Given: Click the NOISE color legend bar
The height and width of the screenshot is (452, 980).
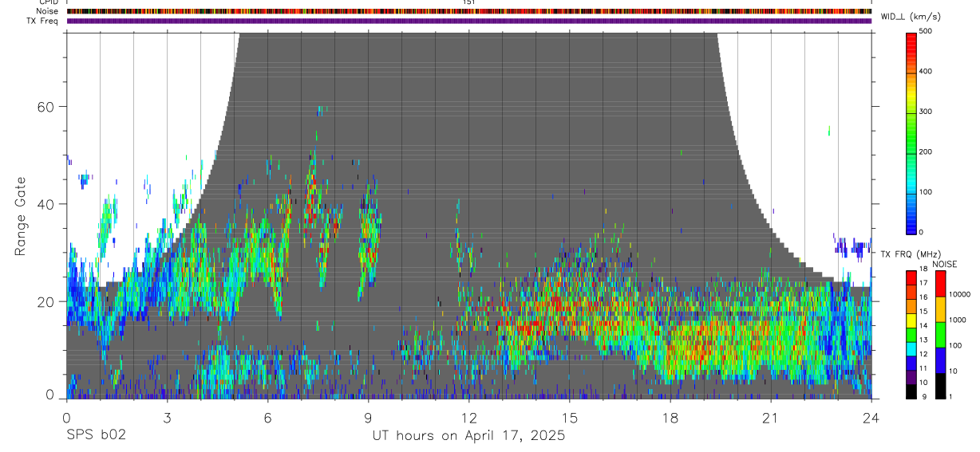Looking at the screenshot, I should click(x=940, y=335).
